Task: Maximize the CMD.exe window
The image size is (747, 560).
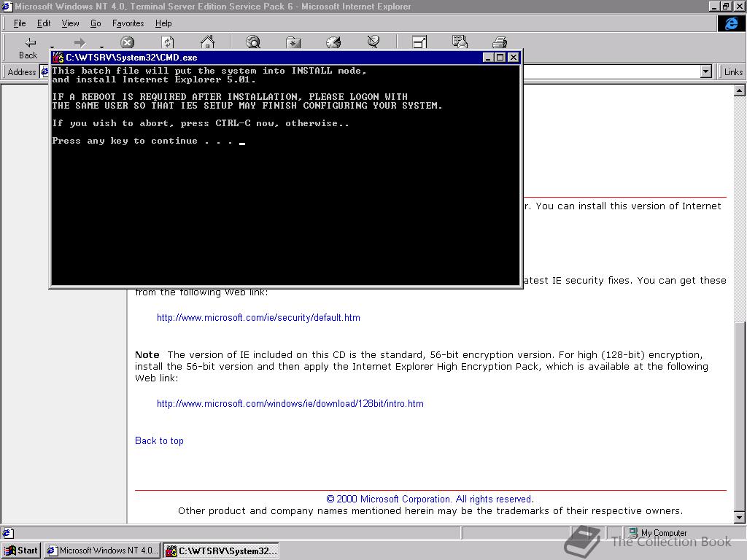Action: [x=500, y=57]
